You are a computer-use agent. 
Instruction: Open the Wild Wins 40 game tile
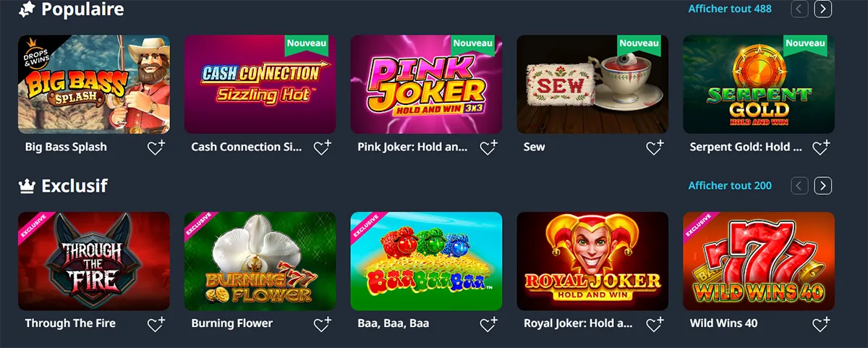click(x=759, y=261)
